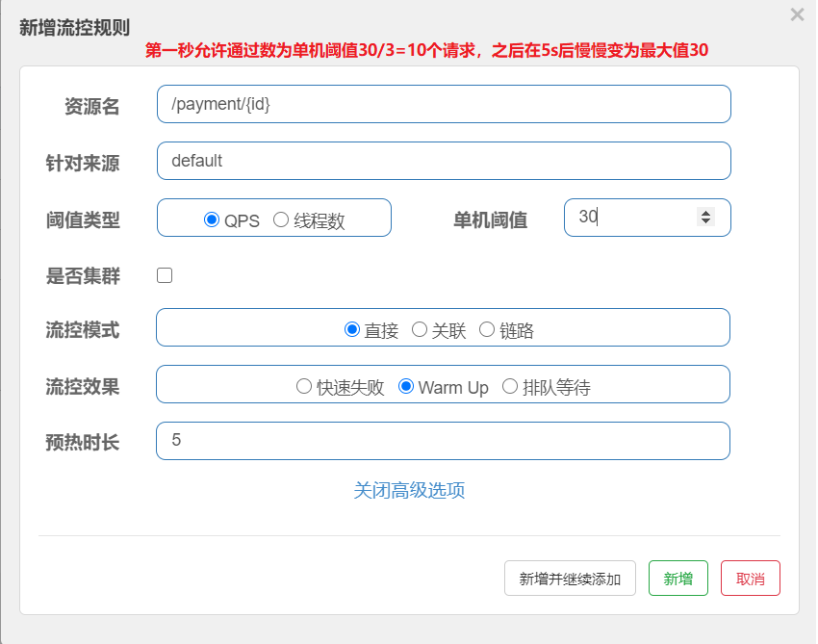Increase 单机阈值 with the up arrow
The image size is (818, 644).
[x=706, y=213]
